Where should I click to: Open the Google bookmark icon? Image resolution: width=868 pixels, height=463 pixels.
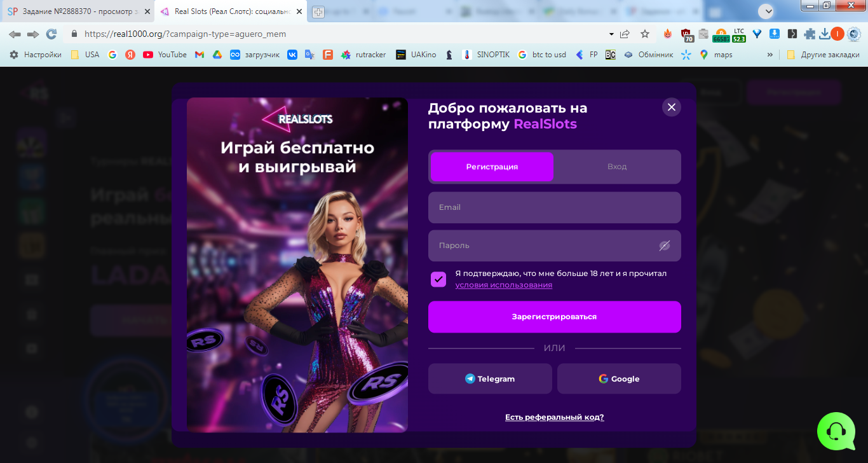(x=112, y=55)
